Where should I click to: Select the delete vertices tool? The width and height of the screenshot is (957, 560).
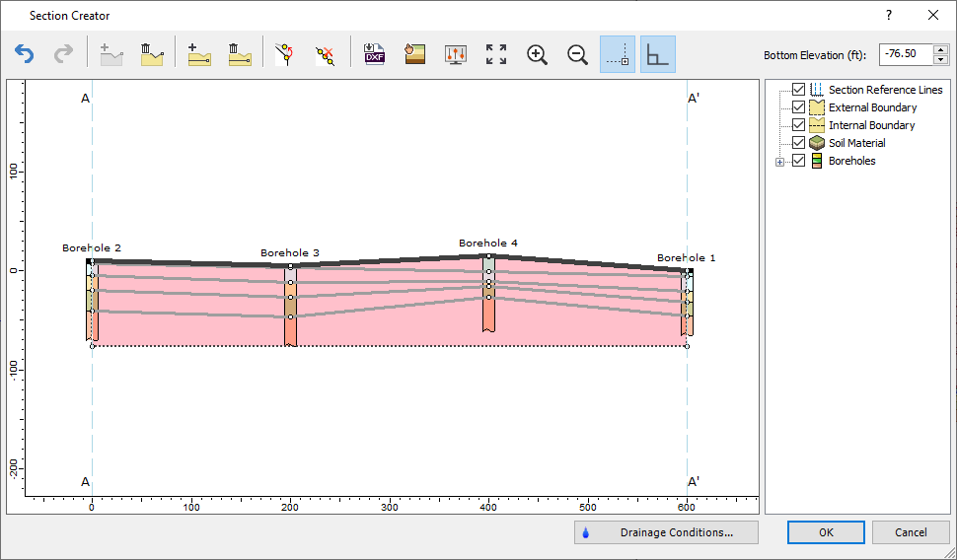pos(326,54)
